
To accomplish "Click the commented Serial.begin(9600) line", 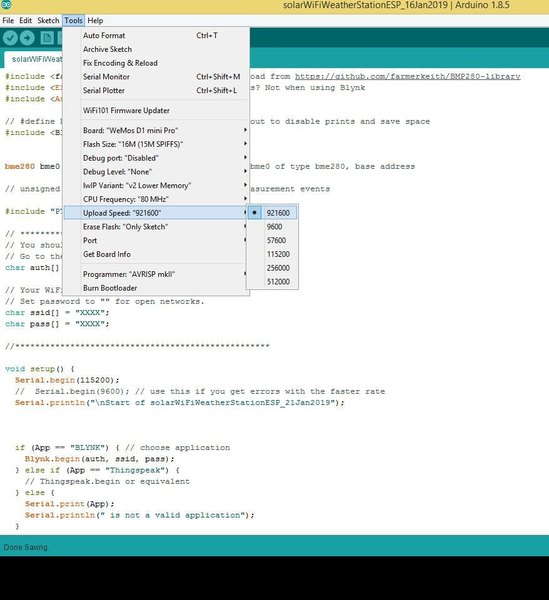I will [x=200, y=391].
